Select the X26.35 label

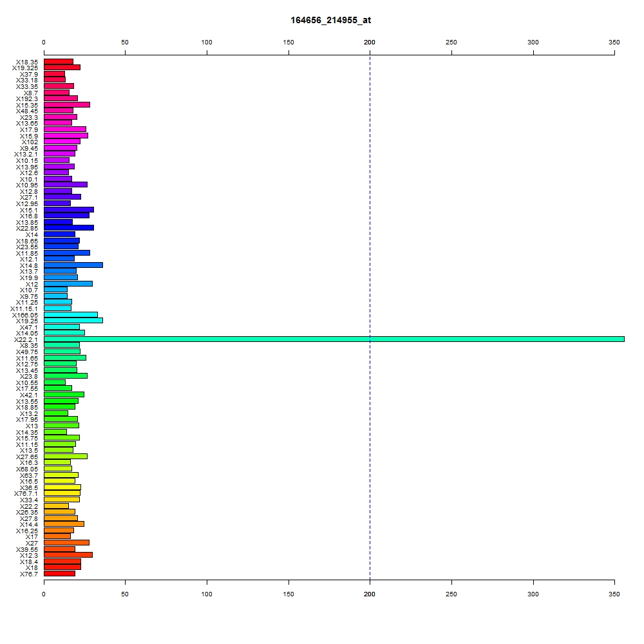(27, 512)
